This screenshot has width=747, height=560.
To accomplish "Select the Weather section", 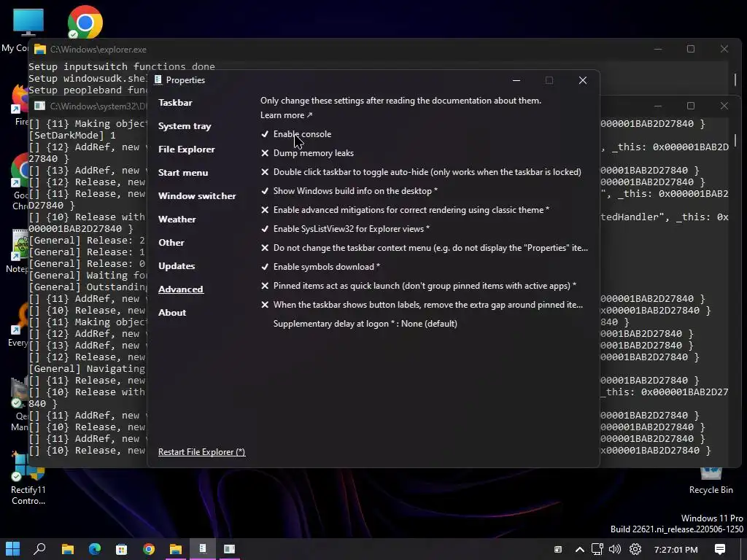I will (177, 219).
